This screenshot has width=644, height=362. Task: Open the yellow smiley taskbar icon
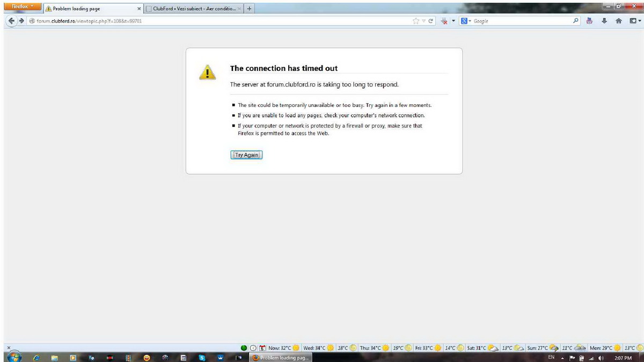(x=146, y=357)
